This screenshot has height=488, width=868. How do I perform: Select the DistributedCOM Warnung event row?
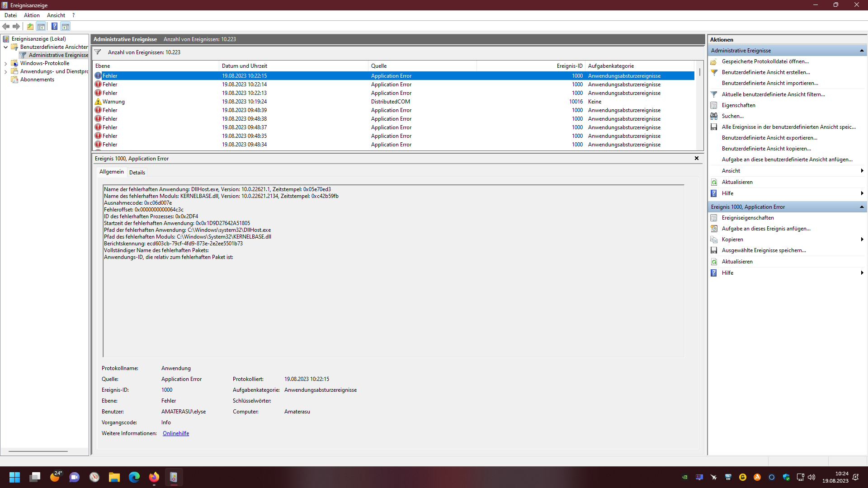tap(244, 102)
